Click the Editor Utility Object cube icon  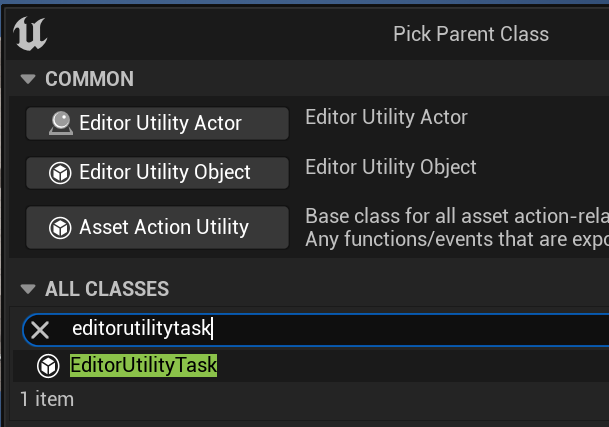pyautogui.click(x=62, y=173)
